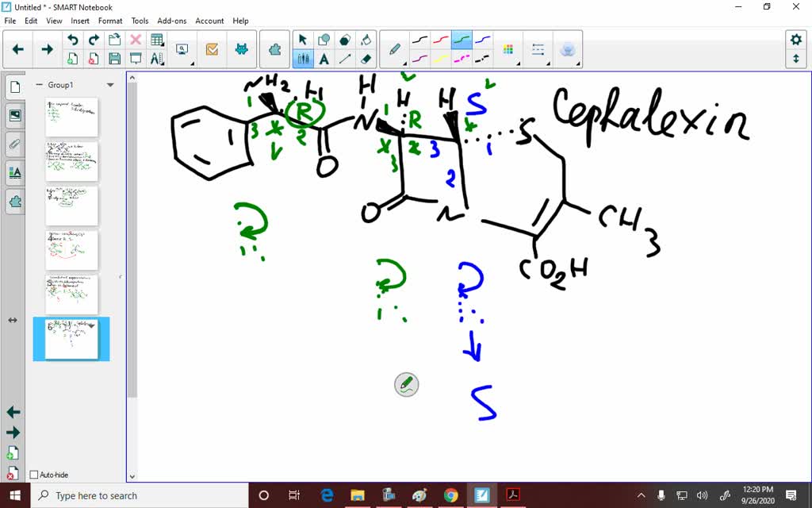This screenshot has width=812, height=508.
Task: Select the Shapes tool
Action: click(x=325, y=37)
